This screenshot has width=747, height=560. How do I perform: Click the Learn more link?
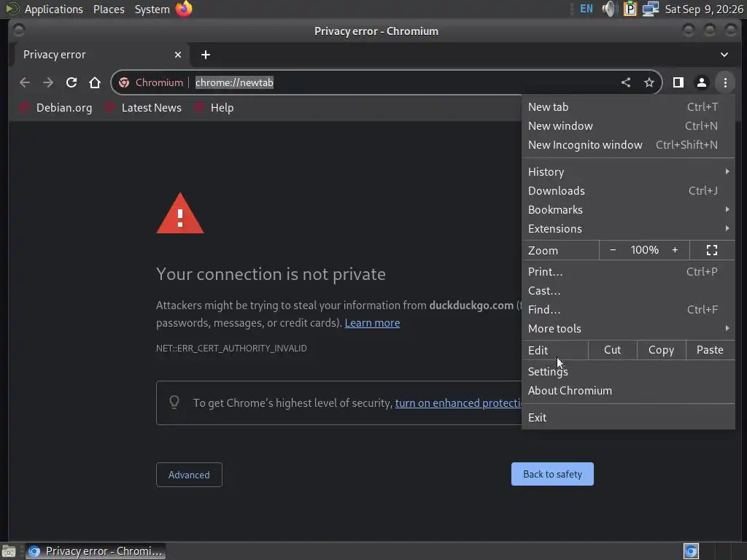pyautogui.click(x=372, y=323)
